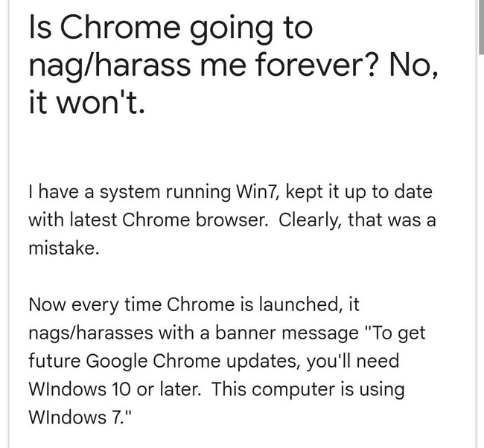Click the empty scrollbar track below thumb
484x448 pixels.
click(481, 251)
